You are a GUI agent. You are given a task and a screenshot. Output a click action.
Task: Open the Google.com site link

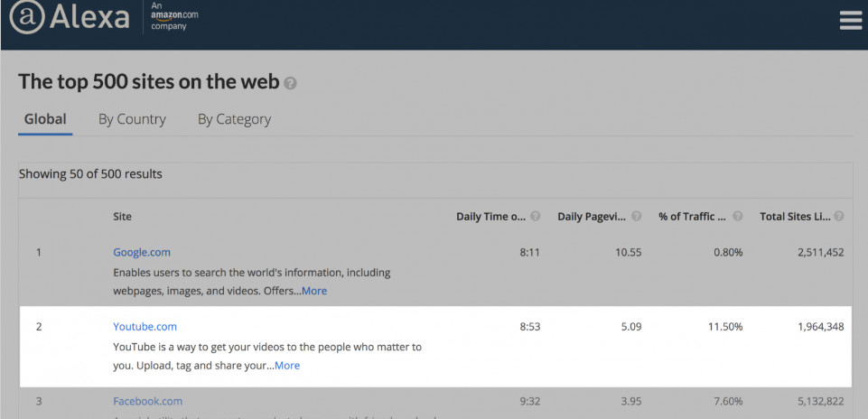tap(142, 253)
